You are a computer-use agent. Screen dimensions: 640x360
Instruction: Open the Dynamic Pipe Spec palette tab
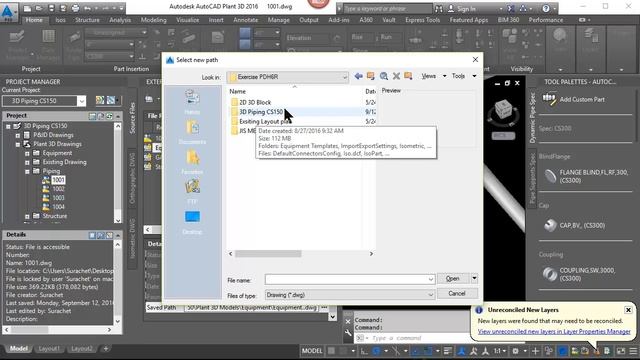point(532,118)
